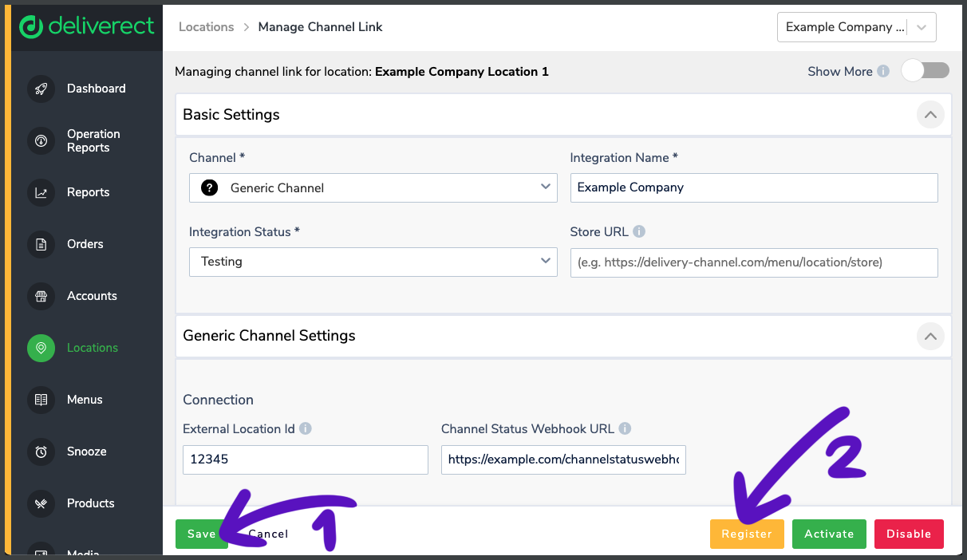Click the Locations breadcrumb link
967x560 pixels.
click(206, 27)
